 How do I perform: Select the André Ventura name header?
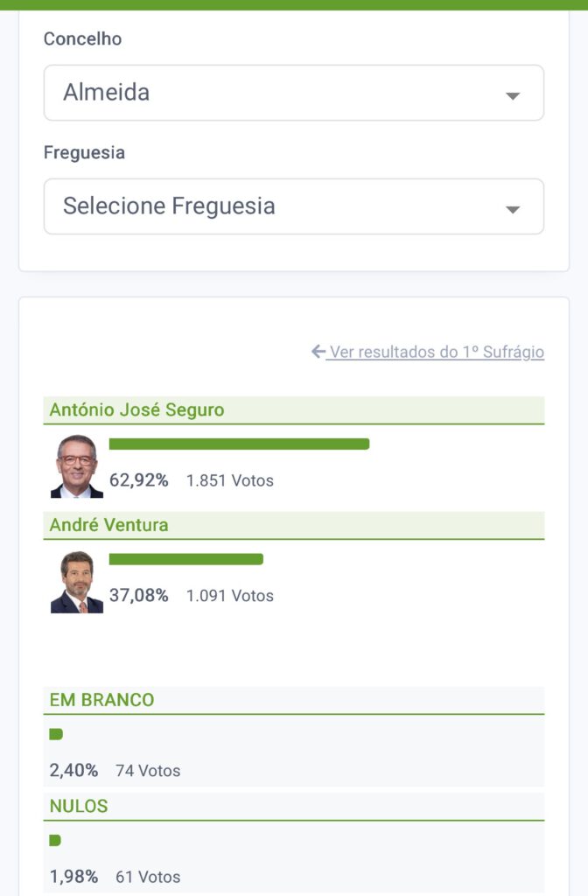pos(109,525)
